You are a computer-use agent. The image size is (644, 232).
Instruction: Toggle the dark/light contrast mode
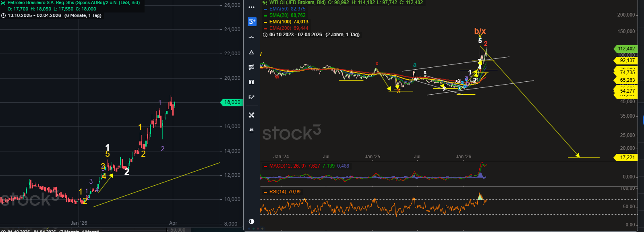[252, 221]
